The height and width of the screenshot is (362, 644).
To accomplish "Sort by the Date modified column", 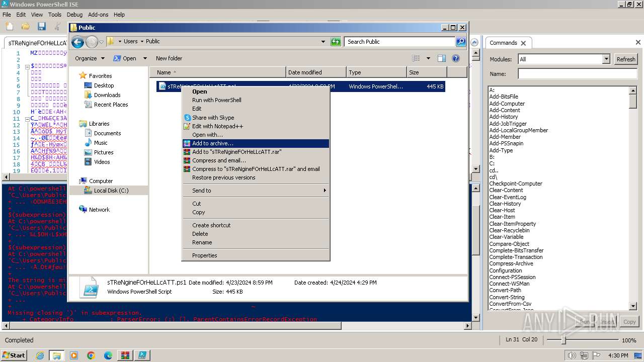I will [x=316, y=72].
